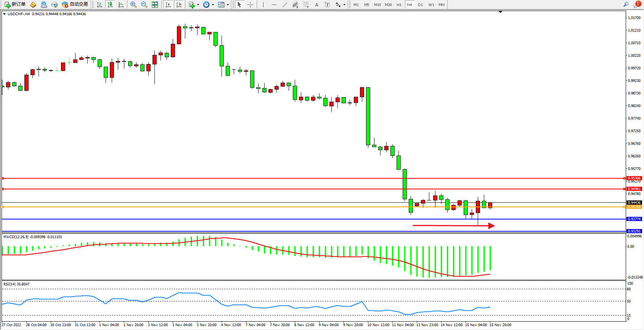Screen dimensions: 644x330
Task: Switch chart to bar chart mode
Action: [x=100, y=5]
